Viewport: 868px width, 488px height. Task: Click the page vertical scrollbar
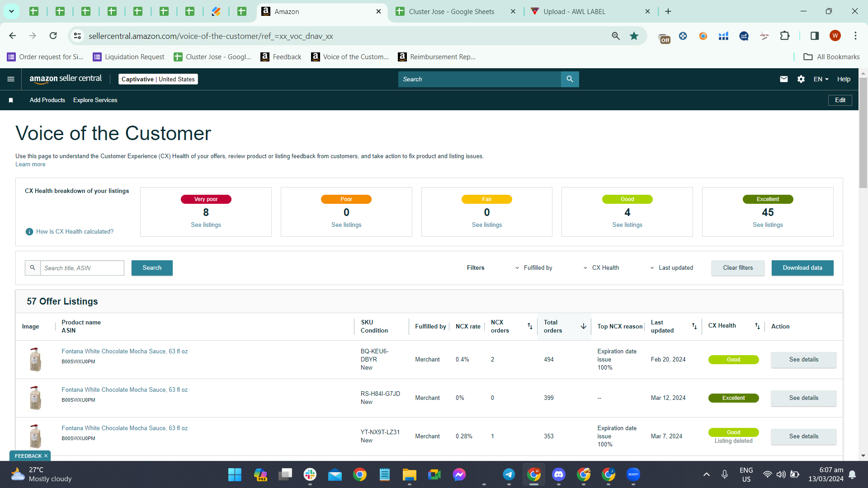pos(863,132)
